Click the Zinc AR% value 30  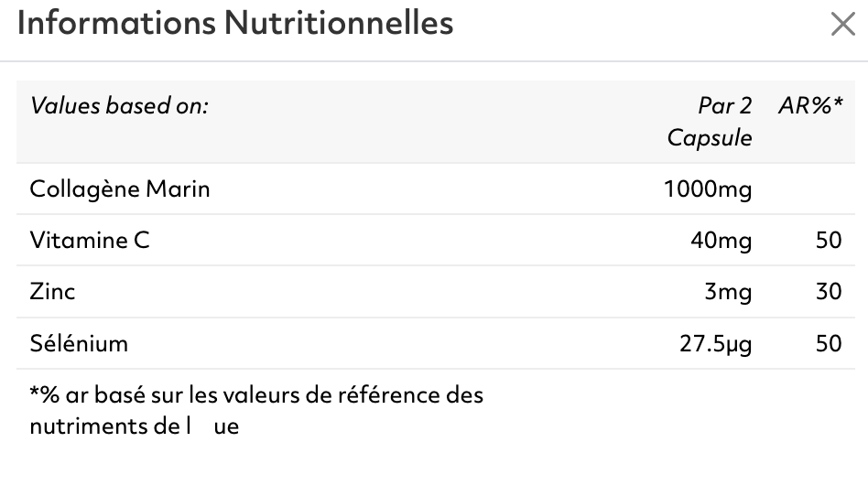pos(828,293)
